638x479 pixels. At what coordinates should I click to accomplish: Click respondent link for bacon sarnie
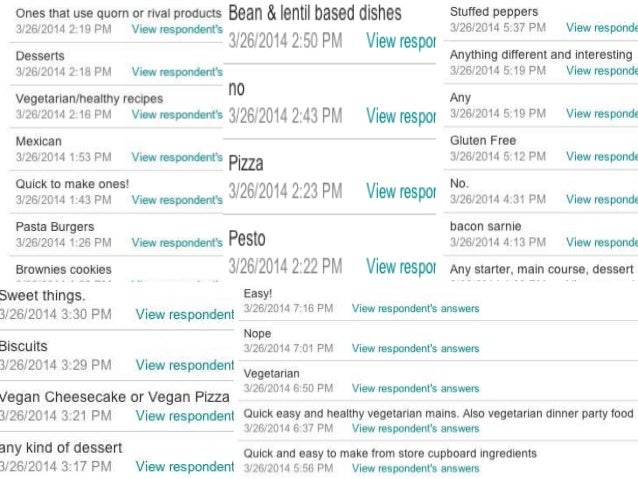pos(601,242)
